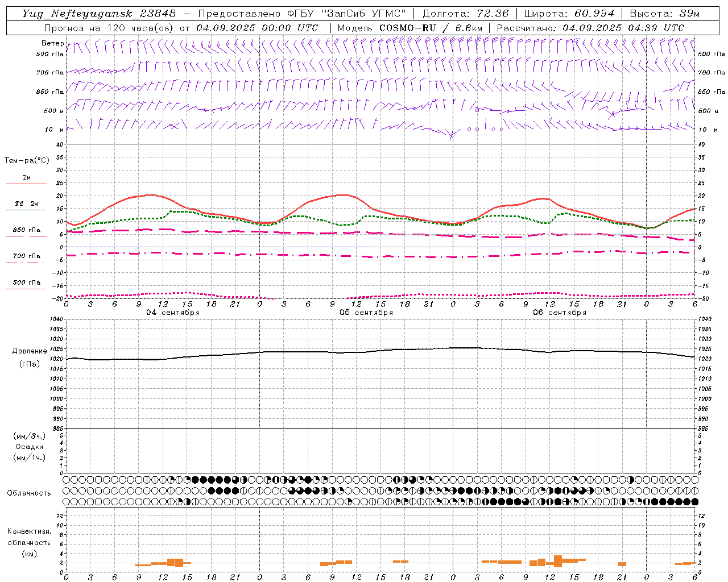Click the Модель COSMO-RU / 6.6км label

(410, 28)
